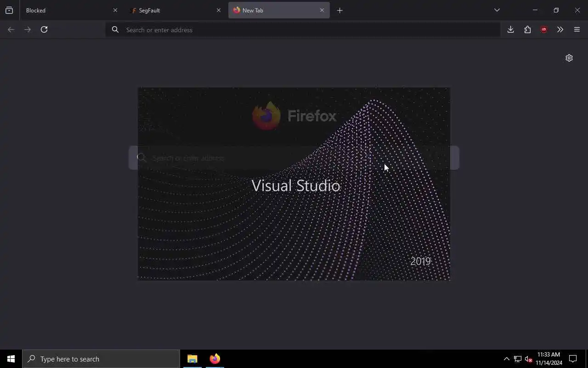588x368 pixels.
Task: Close the Blocked tab
Action: (115, 10)
